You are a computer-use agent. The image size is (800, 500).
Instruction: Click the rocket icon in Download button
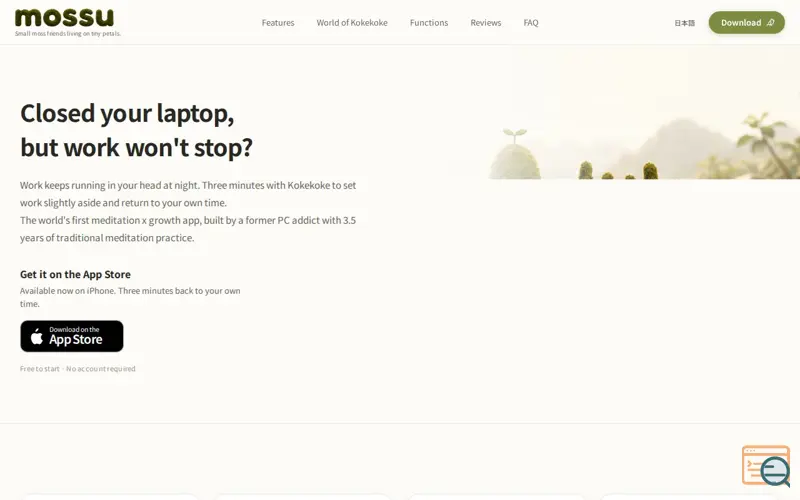(x=770, y=22)
